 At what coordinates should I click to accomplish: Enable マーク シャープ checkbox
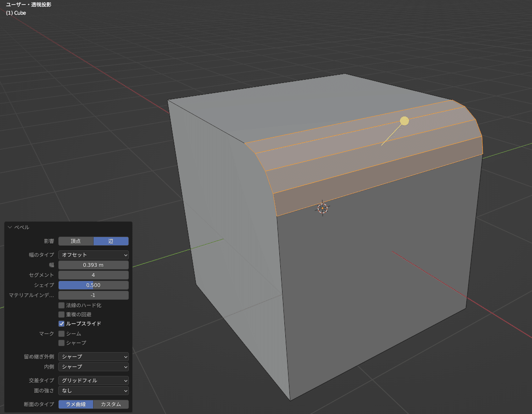click(x=61, y=343)
